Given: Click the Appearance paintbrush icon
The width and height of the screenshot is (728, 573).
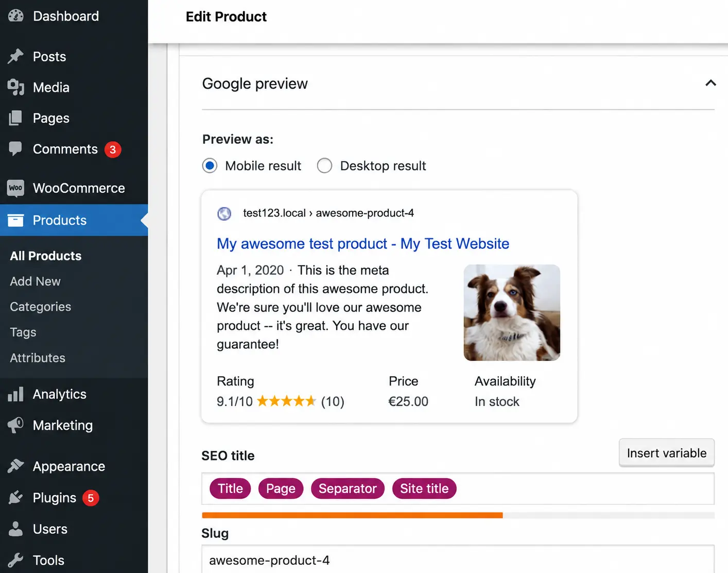Looking at the screenshot, I should [16, 466].
